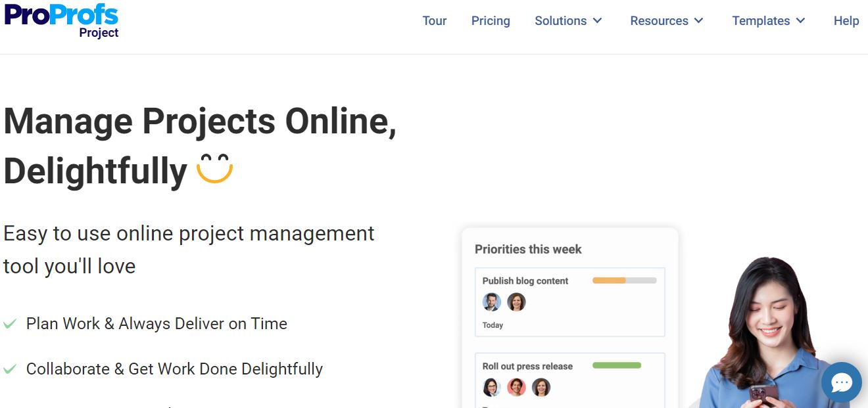Screen dimensions: 868x408
Task: Click checkmark beside Collaborate & Get Work Done
Action: pos(10,369)
